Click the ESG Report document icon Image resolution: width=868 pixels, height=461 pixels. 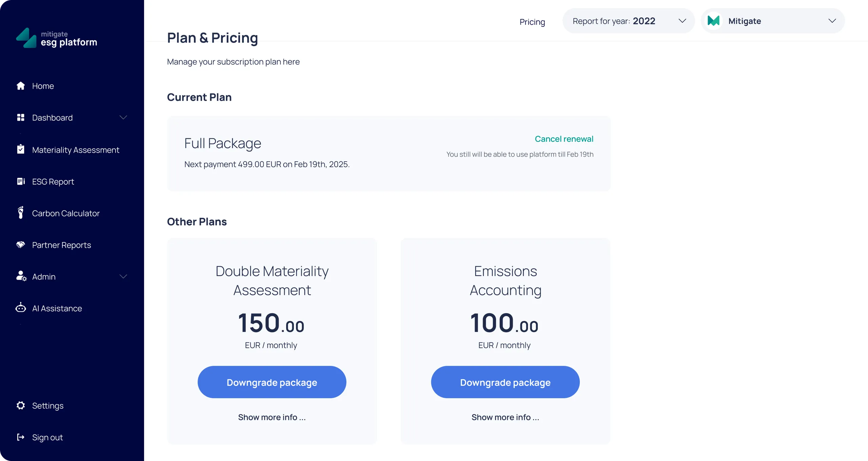[x=21, y=181]
